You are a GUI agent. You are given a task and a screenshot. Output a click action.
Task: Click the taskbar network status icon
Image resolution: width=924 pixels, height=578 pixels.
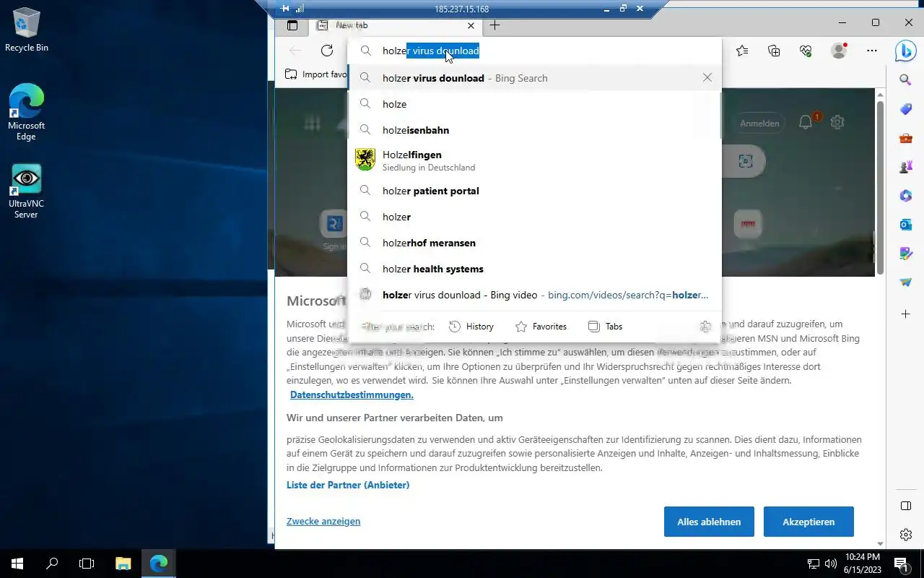pos(814,564)
